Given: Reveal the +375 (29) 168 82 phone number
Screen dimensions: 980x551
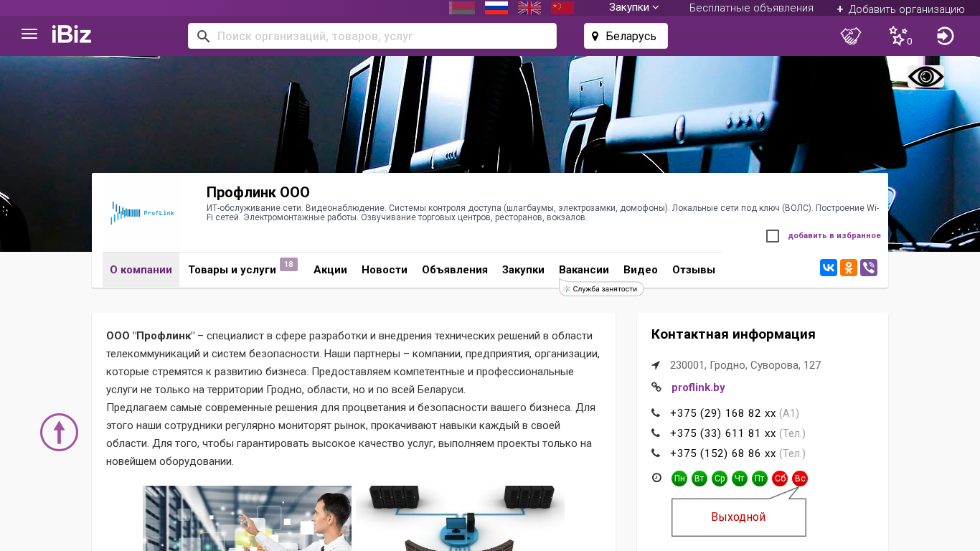Looking at the screenshot, I should (723, 413).
